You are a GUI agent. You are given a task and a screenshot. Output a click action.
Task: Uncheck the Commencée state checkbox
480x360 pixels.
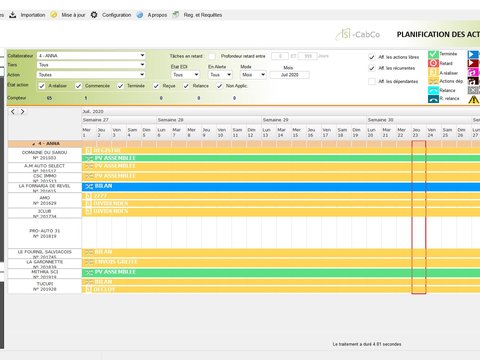coord(78,86)
